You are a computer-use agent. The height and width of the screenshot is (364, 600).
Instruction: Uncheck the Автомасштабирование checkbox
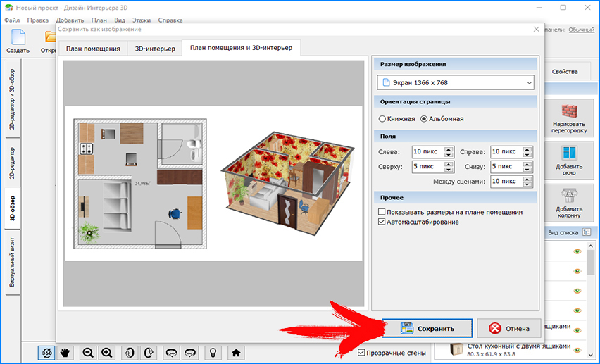382,222
